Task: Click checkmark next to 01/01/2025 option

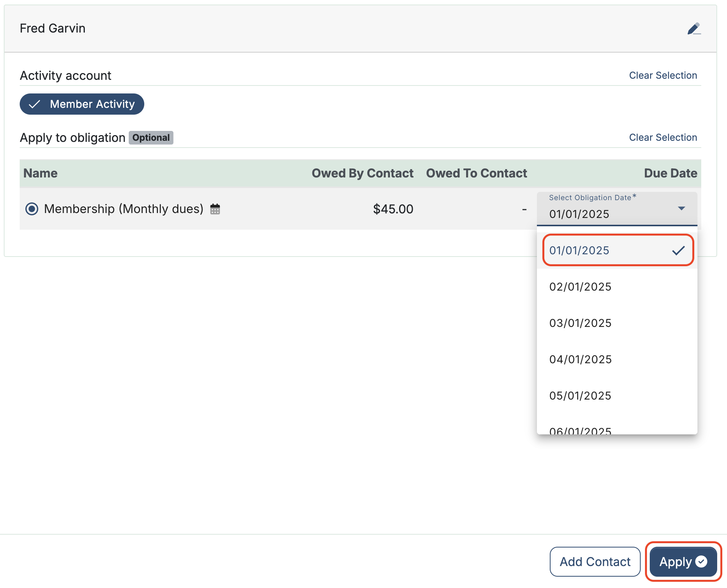Action: [678, 250]
